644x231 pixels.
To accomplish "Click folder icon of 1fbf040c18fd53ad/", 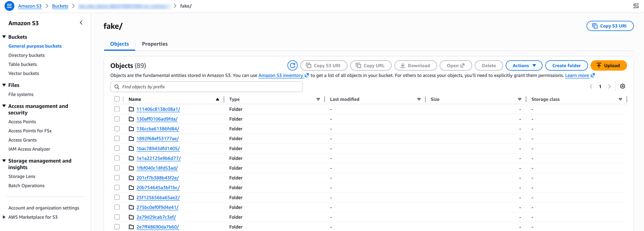I will click(x=131, y=168).
